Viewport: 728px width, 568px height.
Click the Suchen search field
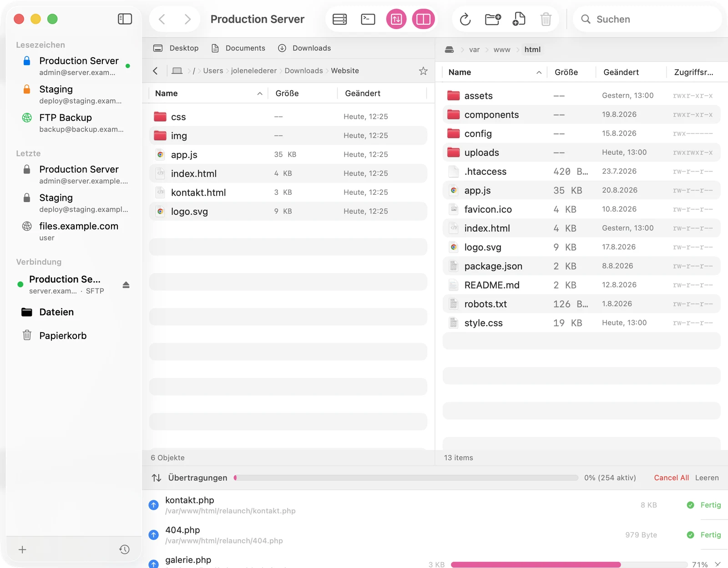click(647, 19)
